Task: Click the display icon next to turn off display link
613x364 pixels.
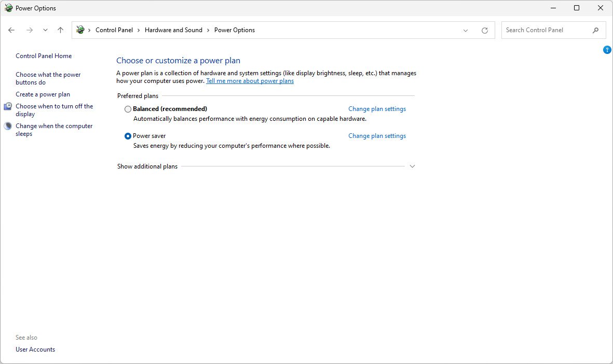Action: coord(8,106)
